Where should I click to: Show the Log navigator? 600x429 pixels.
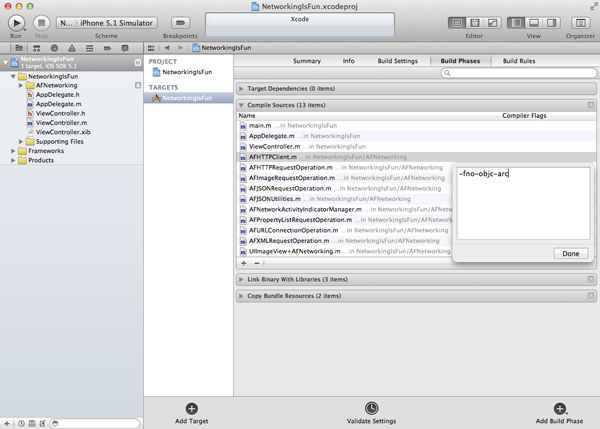pyautogui.click(x=125, y=48)
